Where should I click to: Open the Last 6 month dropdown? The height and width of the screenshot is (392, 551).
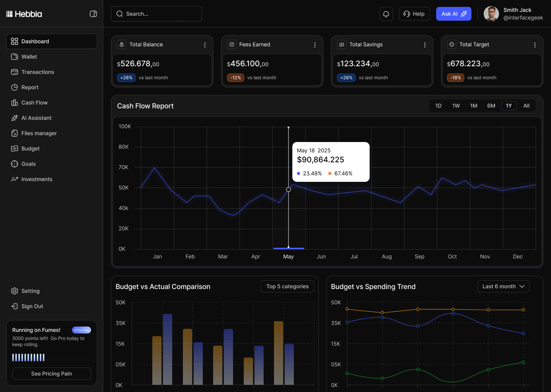click(503, 286)
